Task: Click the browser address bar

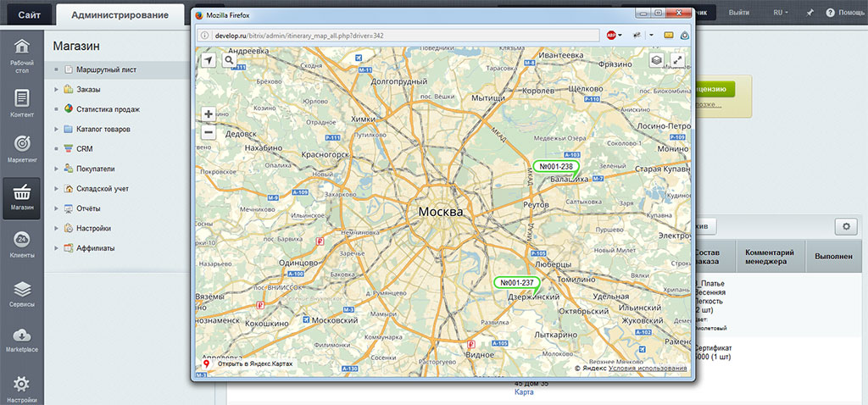Action: pos(398,36)
